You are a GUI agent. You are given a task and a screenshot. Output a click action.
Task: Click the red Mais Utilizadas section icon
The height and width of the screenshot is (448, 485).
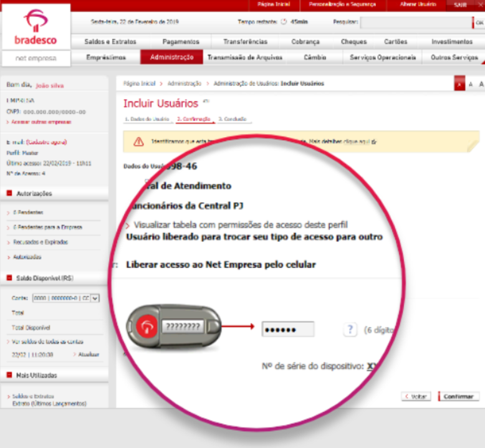pyautogui.click(x=9, y=374)
